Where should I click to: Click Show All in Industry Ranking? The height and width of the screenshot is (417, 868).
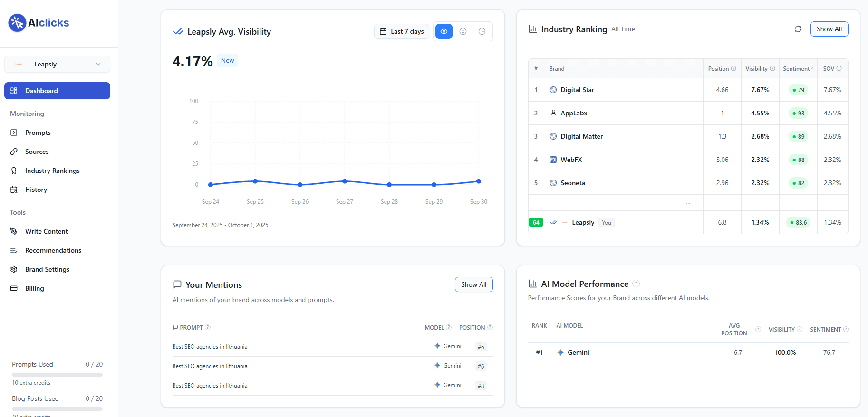(829, 29)
